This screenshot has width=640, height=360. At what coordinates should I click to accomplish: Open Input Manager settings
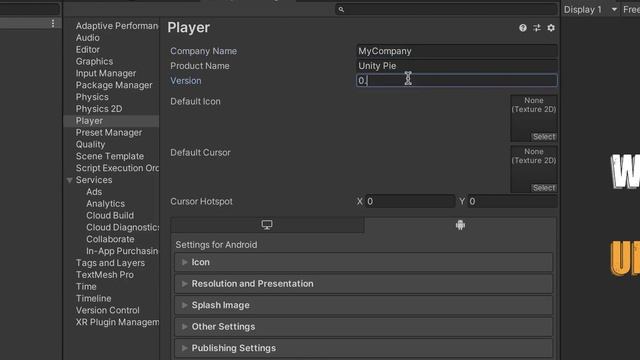coord(106,73)
